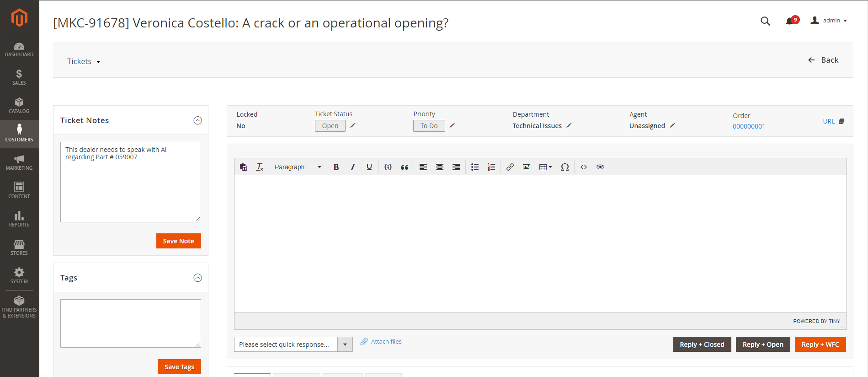Image resolution: width=868 pixels, height=377 pixels.
Task: Apply bullet list formatting
Action: [x=475, y=167]
